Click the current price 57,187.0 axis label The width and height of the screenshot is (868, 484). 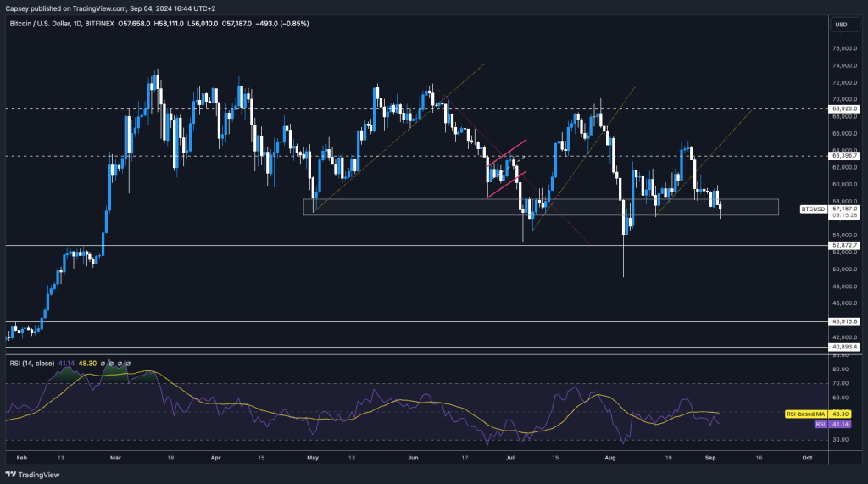pyautogui.click(x=846, y=208)
